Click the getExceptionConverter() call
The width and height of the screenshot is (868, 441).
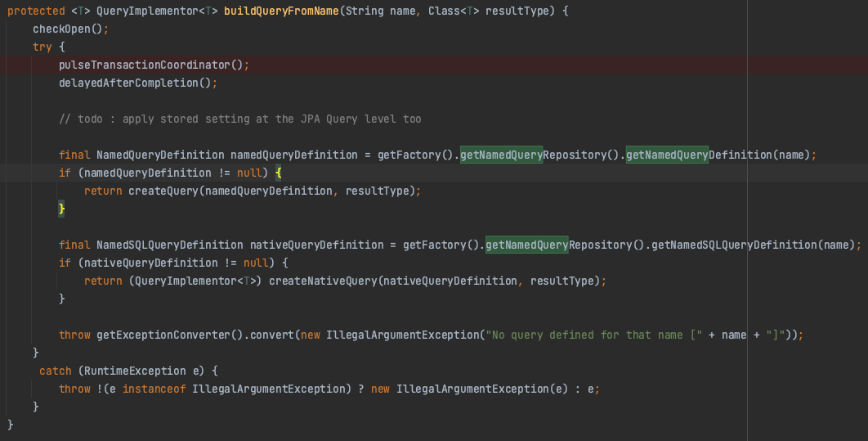point(170,335)
